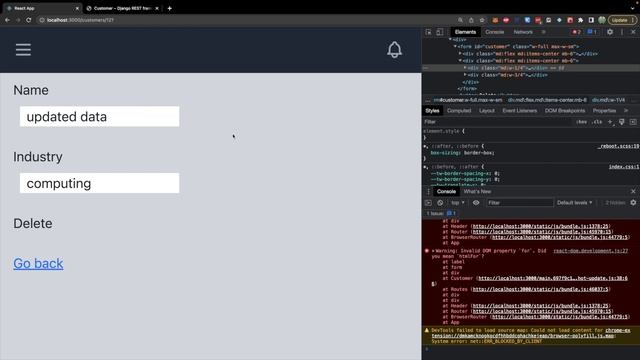Open _reboot.scss source link
This screenshot has width=640, height=360.
click(619, 146)
